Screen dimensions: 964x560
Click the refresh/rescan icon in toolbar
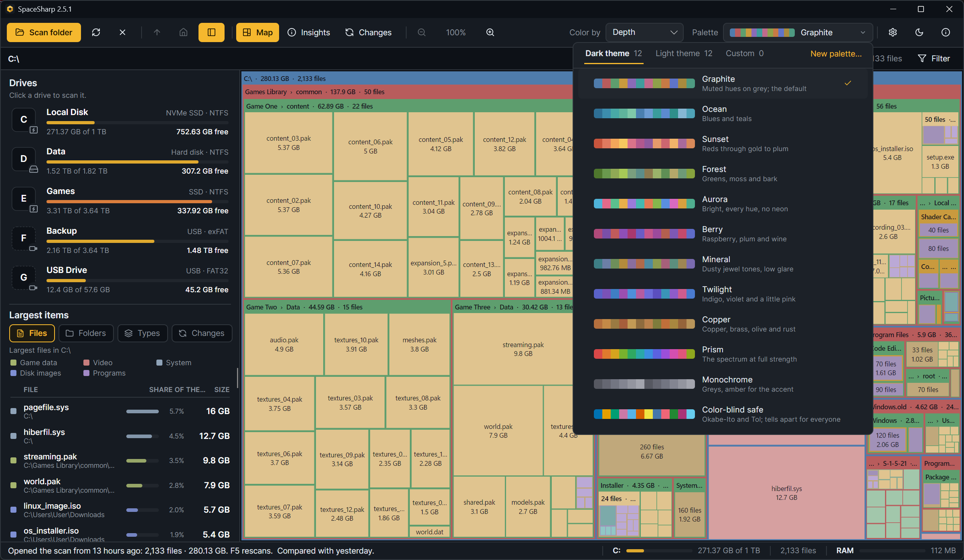[x=96, y=32]
